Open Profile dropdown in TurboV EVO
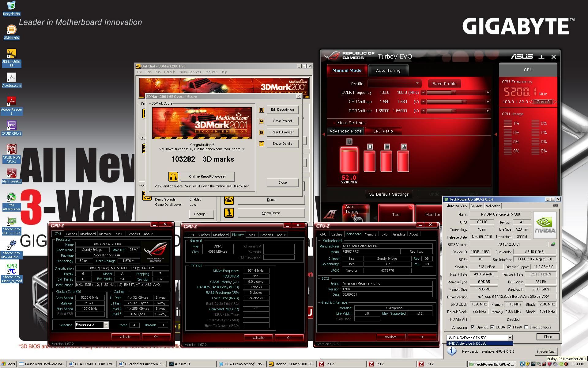 [394, 83]
